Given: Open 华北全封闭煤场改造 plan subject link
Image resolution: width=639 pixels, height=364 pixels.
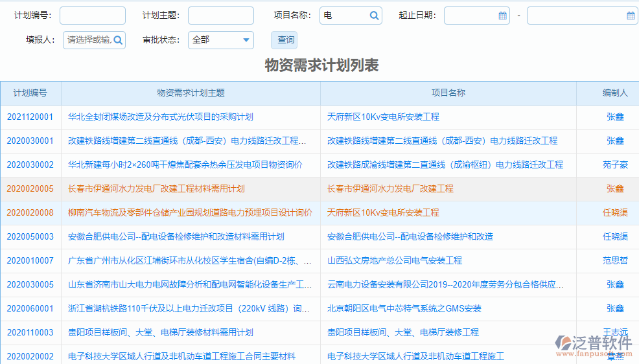Looking at the screenshot, I should (160, 117).
